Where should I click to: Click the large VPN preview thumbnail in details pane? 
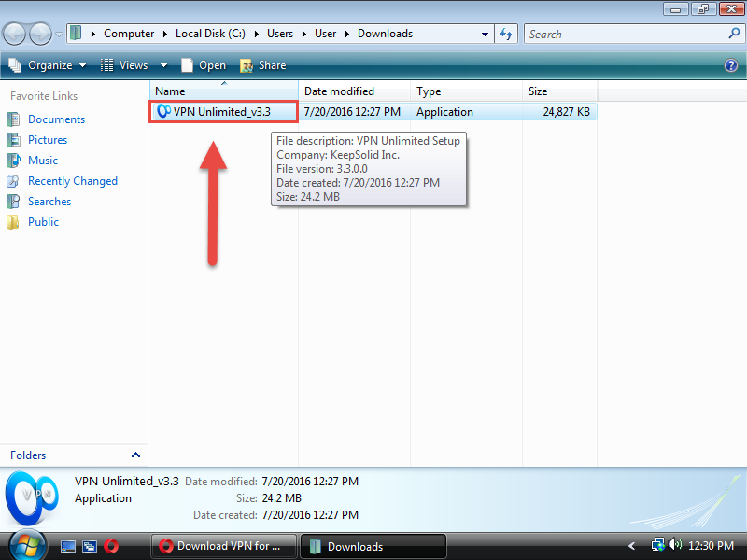pyautogui.click(x=32, y=498)
